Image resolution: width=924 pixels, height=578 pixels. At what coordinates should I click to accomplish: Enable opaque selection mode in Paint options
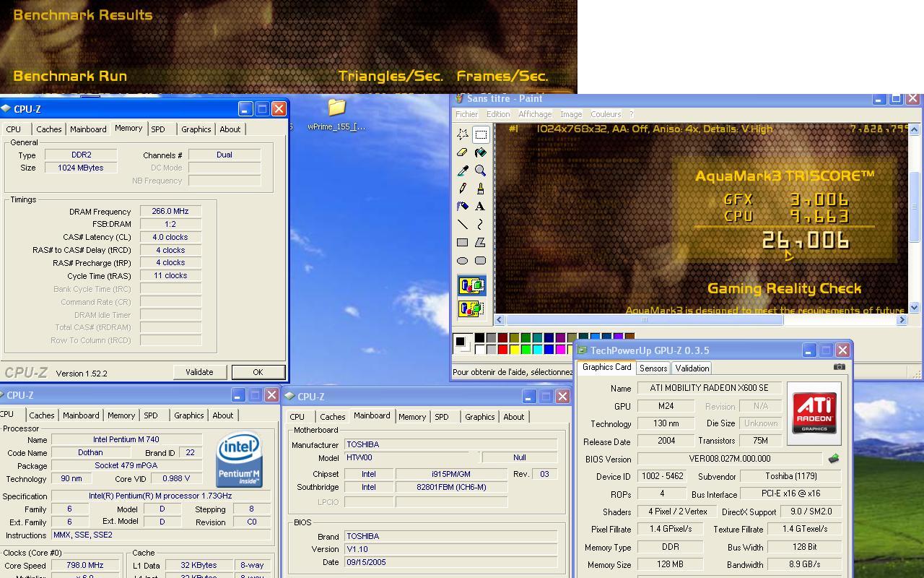[471, 286]
